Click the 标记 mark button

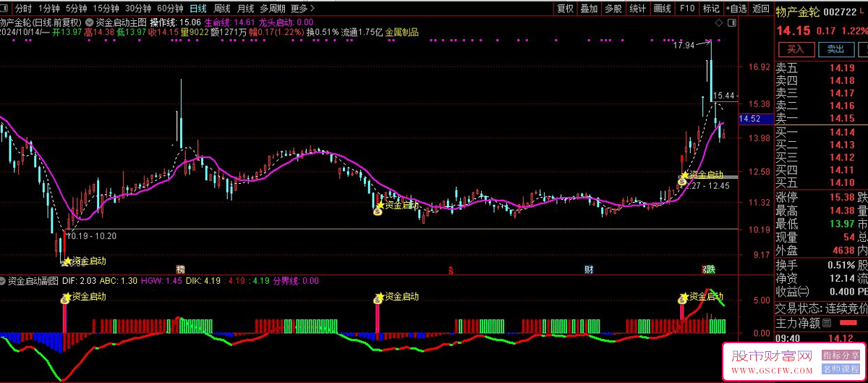pyautogui.click(x=711, y=9)
